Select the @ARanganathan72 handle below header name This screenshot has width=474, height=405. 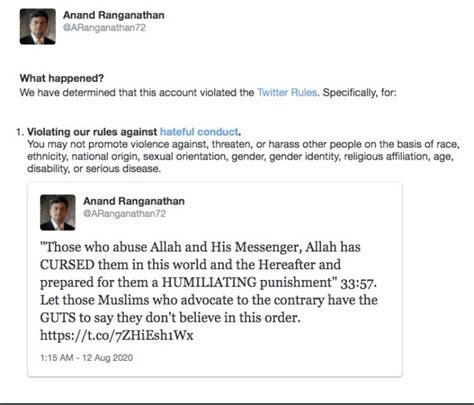[104, 28]
